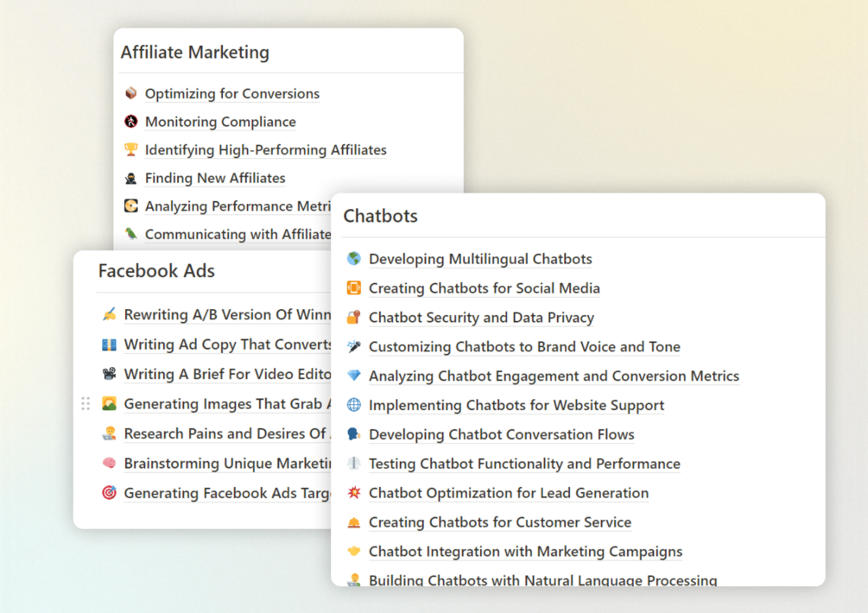Click the handshake icon beside Chatbot Integration
The image size is (868, 613).
coord(354,552)
